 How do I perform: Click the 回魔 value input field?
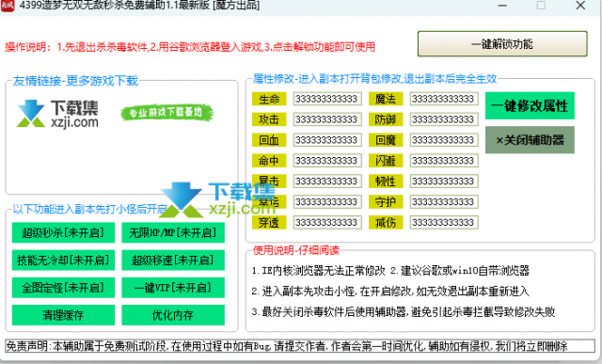[x=444, y=140]
